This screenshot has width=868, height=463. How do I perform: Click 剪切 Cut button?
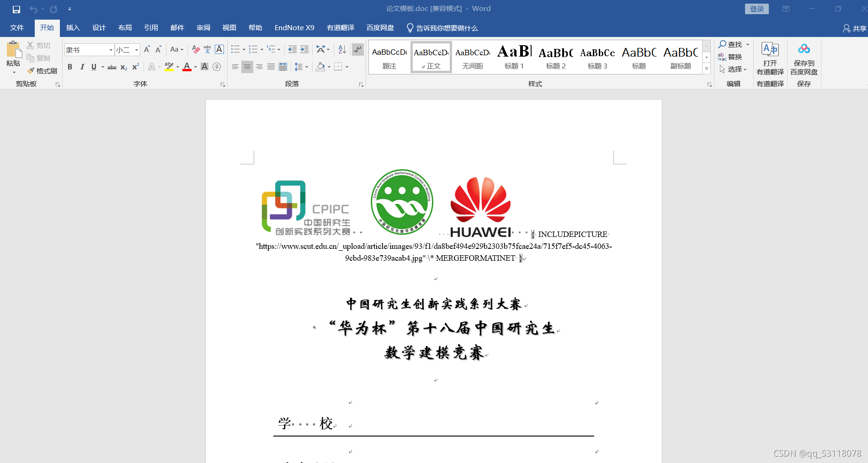38,46
